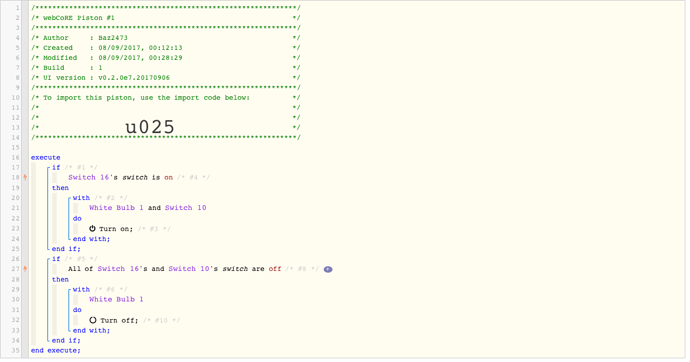690x362 pixels.
Task: Click the lightning bolt icon beside line 27
Action: pyautogui.click(x=25, y=269)
